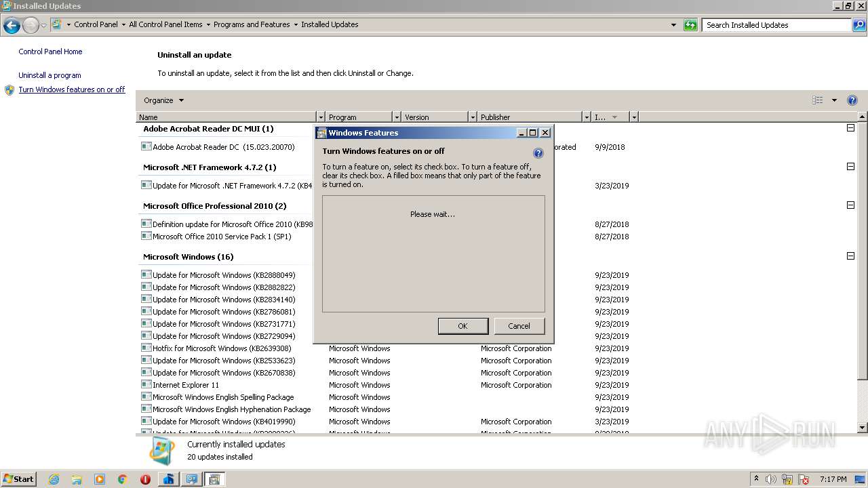Sort by Name column header
The width and height of the screenshot is (868, 488).
click(226, 117)
